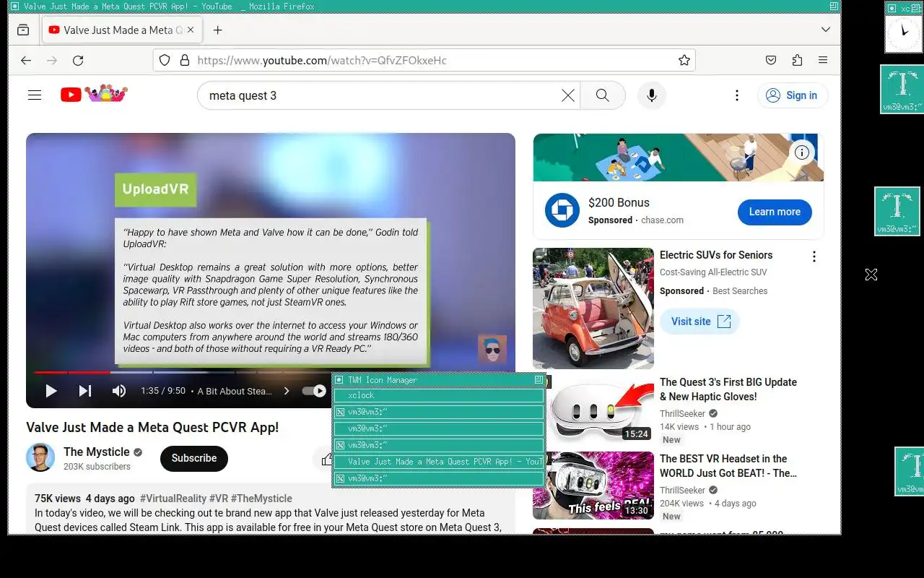Bookmark this page with the star icon
Screen dimensions: 924x578
click(684, 60)
